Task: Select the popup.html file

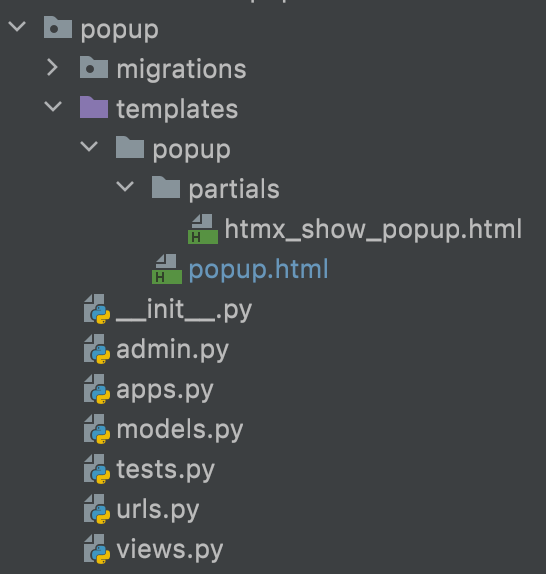Action: coord(258,269)
